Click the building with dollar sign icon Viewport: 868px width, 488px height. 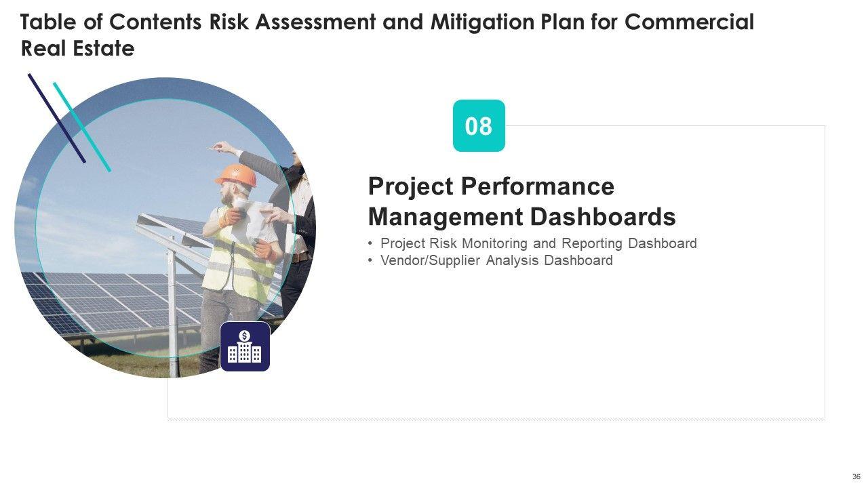tap(245, 346)
